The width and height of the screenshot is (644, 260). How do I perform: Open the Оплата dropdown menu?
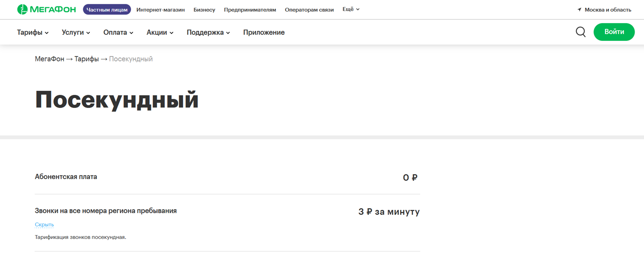[x=118, y=32]
